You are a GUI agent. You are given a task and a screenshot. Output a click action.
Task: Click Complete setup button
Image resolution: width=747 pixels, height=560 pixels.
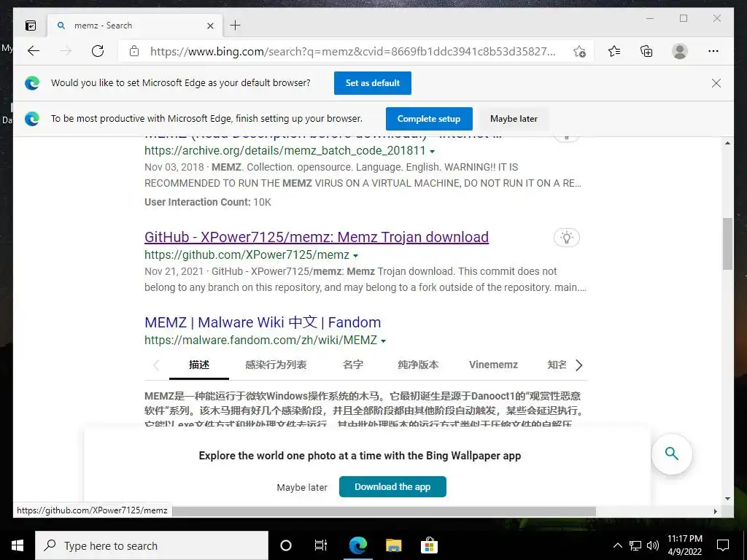point(429,119)
